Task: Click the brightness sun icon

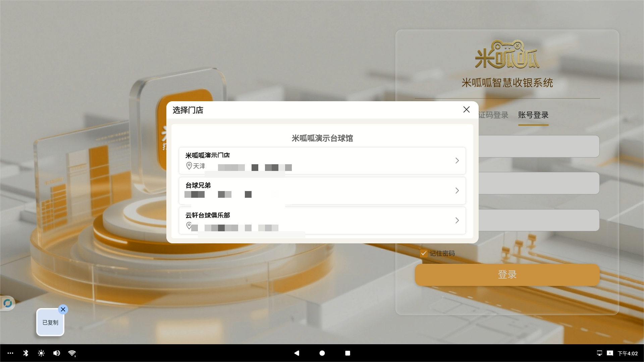Action: point(41,353)
